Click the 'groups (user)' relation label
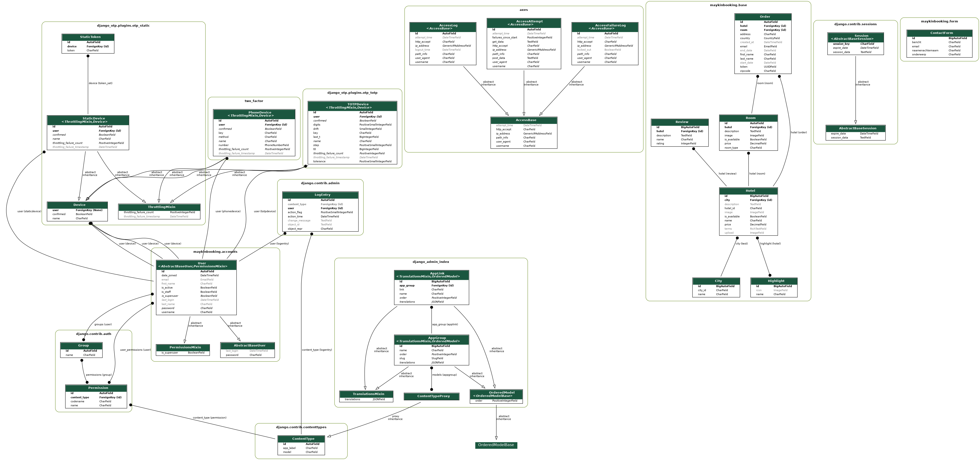Screen dimensions: 980x460 pos(103,325)
